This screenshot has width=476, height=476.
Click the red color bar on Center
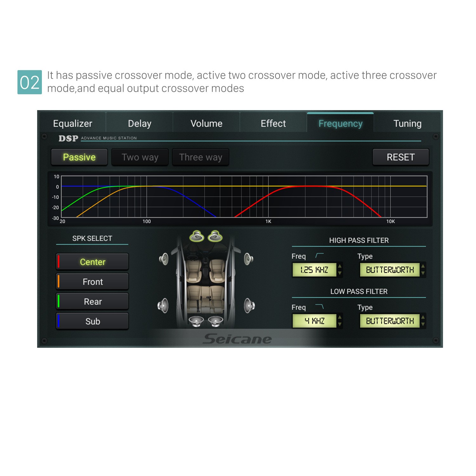coord(58,261)
